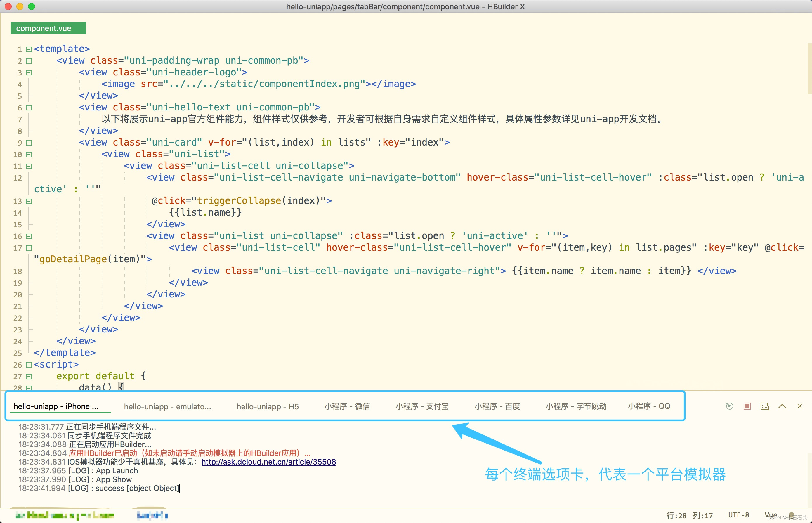
Task: Maximize console panel with up chevron
Action: [782, 406]
